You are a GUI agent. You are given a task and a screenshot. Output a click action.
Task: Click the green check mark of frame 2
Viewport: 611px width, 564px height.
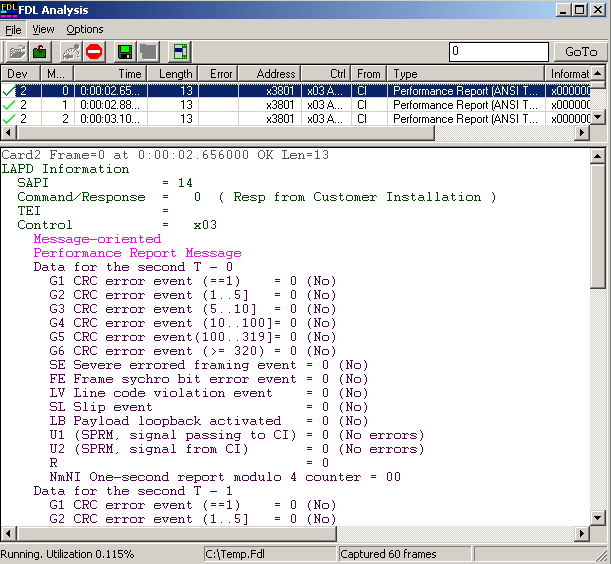coord(9,118)
